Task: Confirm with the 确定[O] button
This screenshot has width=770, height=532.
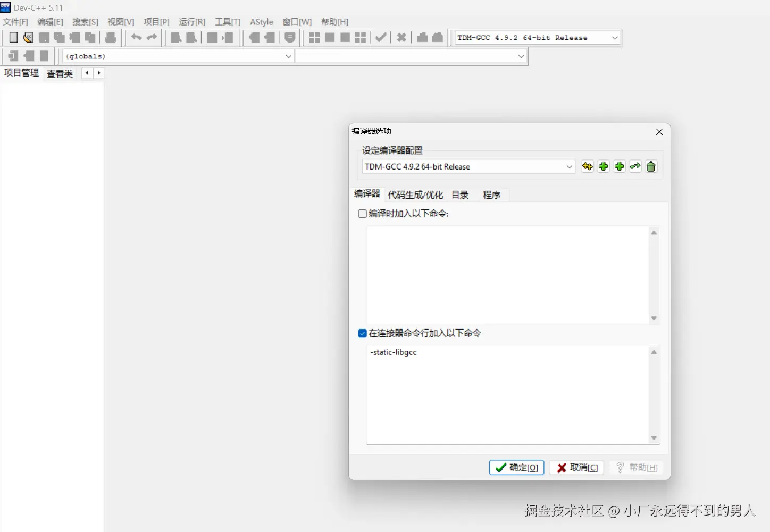Action: tap(516, 468)
